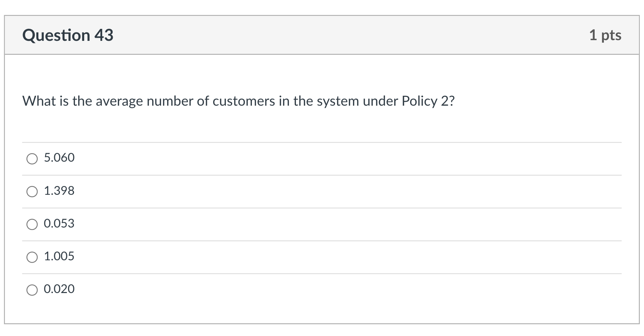Click the 1.005 answer label text
644x336 pixels.
[x=58, y=256]
